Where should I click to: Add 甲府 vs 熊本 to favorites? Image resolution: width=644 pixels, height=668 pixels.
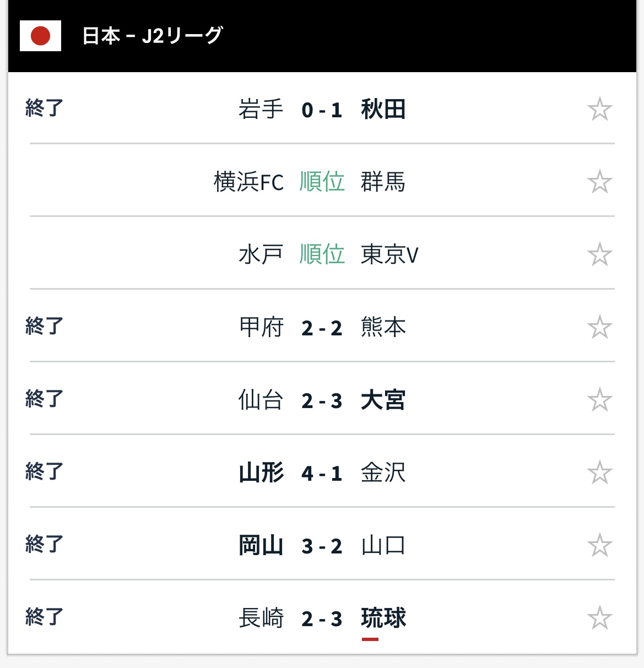599,327
